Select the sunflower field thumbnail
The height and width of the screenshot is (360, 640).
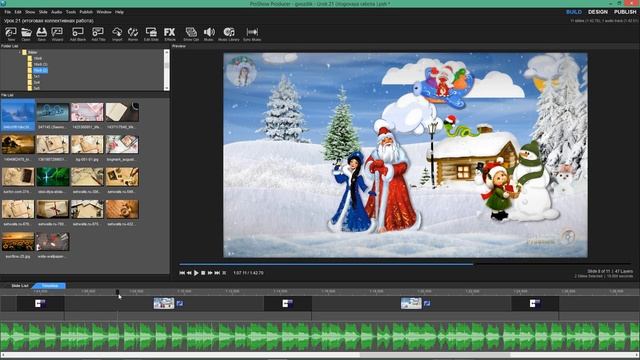tap(18, 242)
